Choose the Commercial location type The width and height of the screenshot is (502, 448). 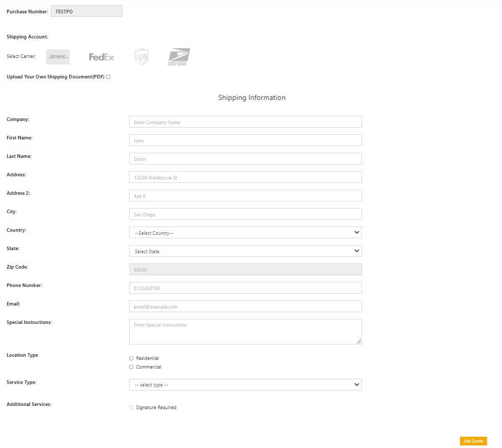coord(131,367)
